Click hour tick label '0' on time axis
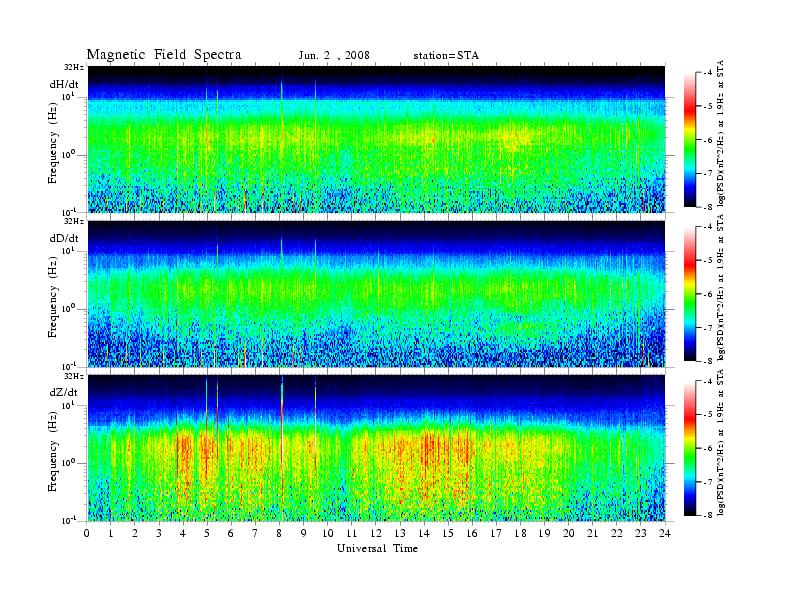This screenshot has height=612, width=792. coord(87,533)
